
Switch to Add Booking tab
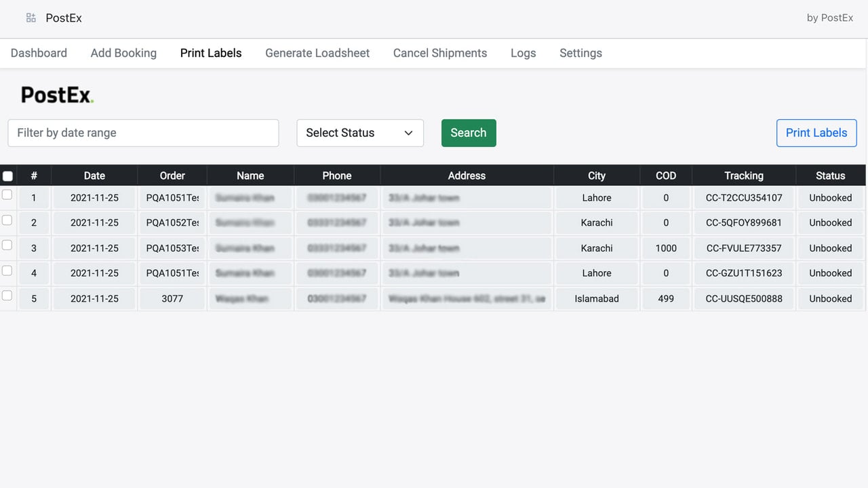(123, 53)
